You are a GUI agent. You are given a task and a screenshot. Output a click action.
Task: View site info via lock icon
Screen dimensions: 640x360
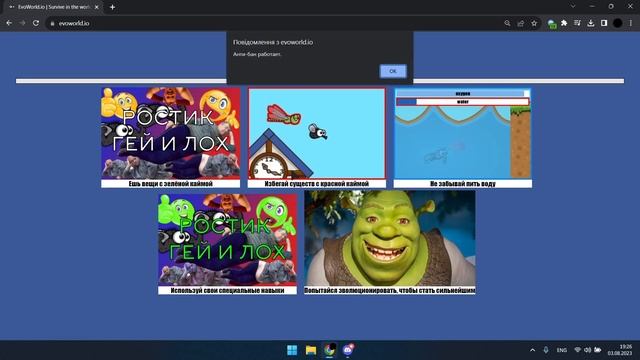52,24
